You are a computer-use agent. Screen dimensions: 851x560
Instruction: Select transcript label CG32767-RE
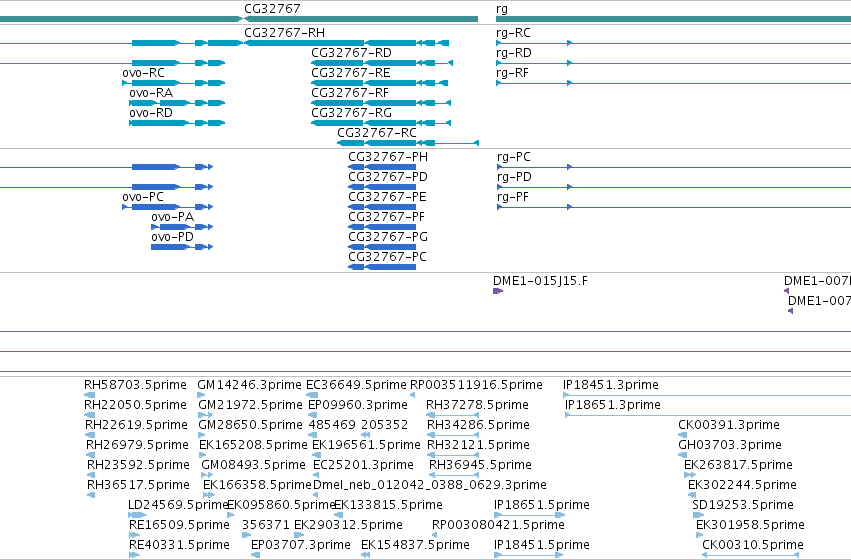click(351, 73)
